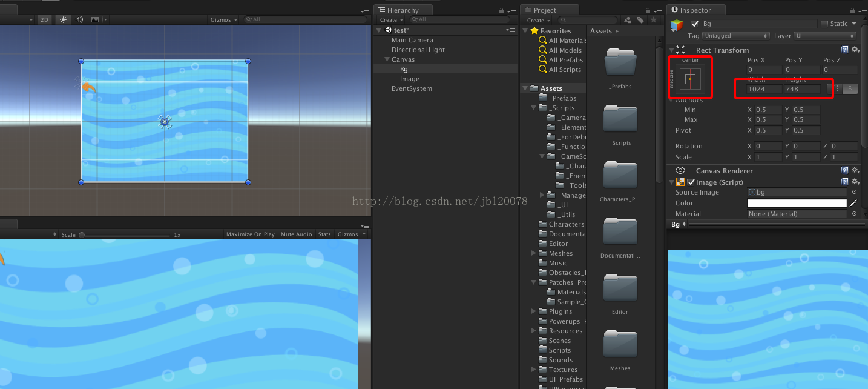Click the scene effects image icon
The width and height of the screenshot is (868, 389).
[95, 19]
